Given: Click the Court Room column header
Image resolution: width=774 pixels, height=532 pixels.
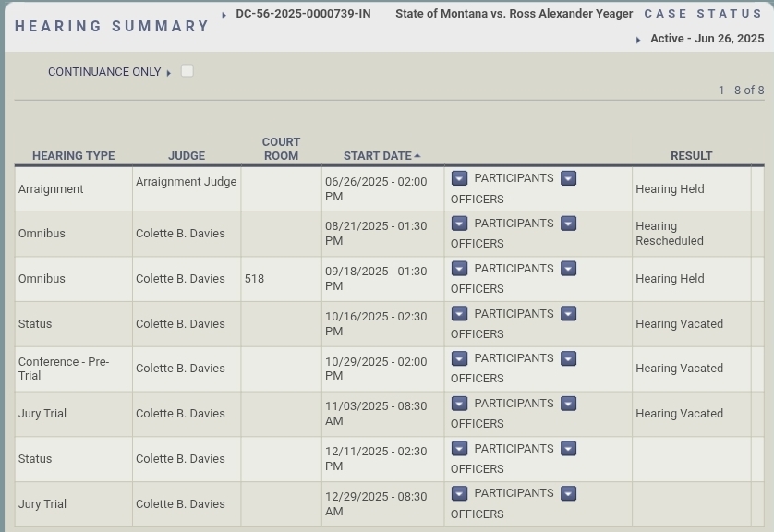Looking at the screenshot, I should (281, 149).
